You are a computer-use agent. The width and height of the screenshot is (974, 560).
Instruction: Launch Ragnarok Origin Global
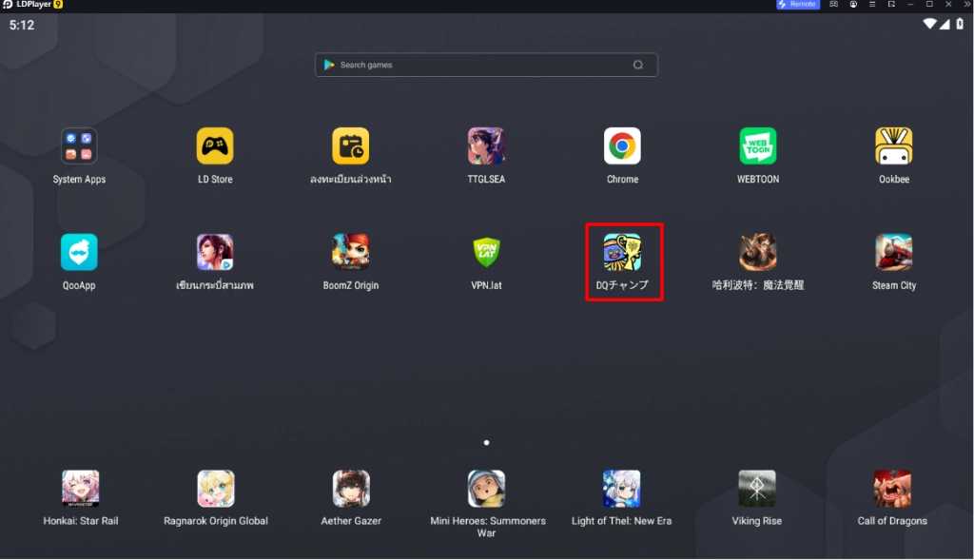pos(216,489)
